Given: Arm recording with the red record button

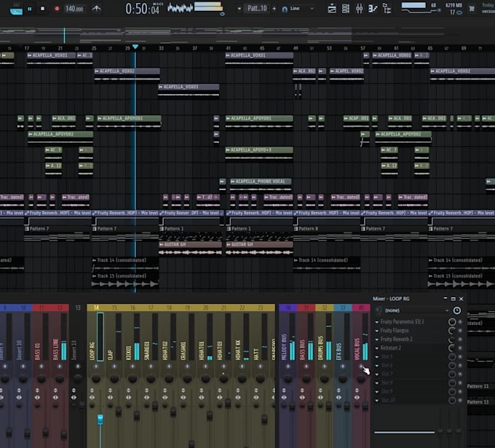Looking at the screenshot, I should pos(57,9).
